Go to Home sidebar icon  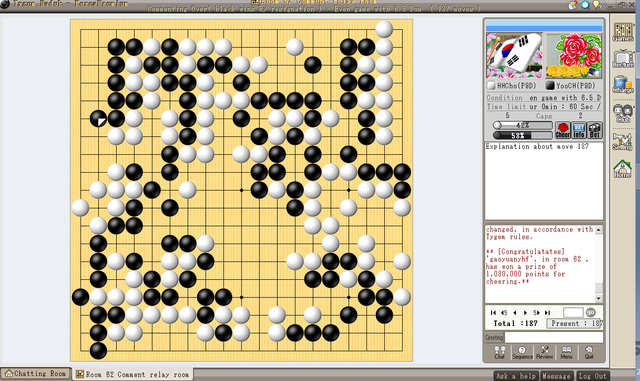click(623, 169)
